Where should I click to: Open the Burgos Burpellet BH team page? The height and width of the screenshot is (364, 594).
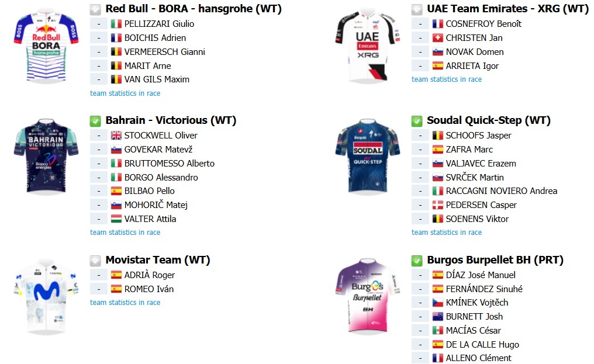pyautogui.click(x=495, y=260)
